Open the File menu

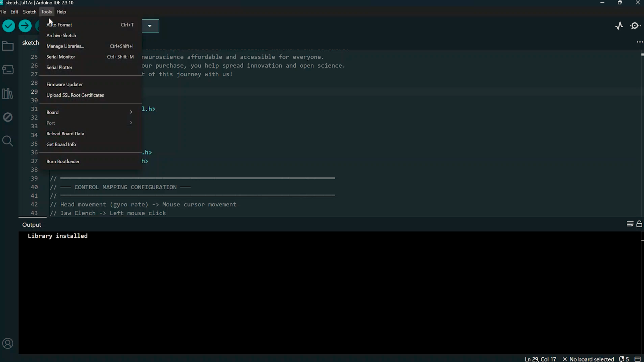click(x=3, y=12)
